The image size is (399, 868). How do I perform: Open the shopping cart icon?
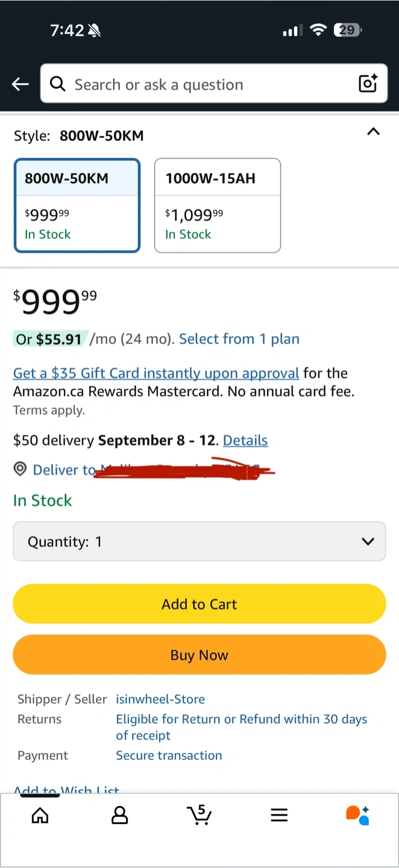coord(199,815)
